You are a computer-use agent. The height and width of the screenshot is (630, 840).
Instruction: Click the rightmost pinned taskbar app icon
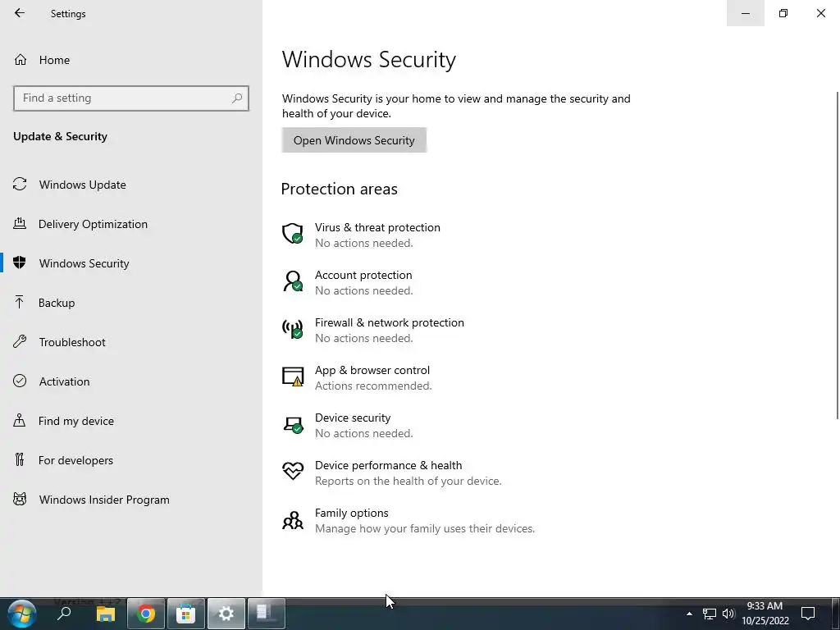267,614
